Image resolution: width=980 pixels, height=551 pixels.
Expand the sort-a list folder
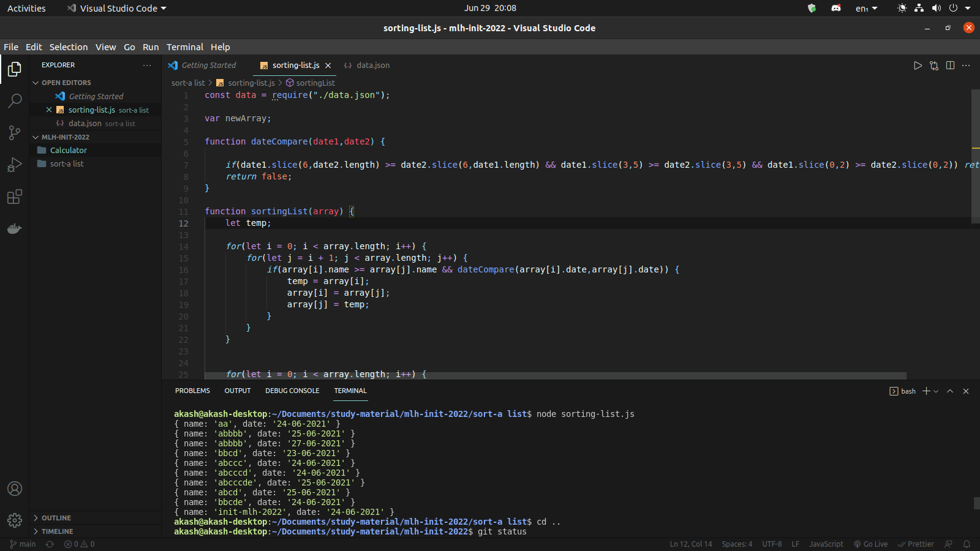click(96, 164)
